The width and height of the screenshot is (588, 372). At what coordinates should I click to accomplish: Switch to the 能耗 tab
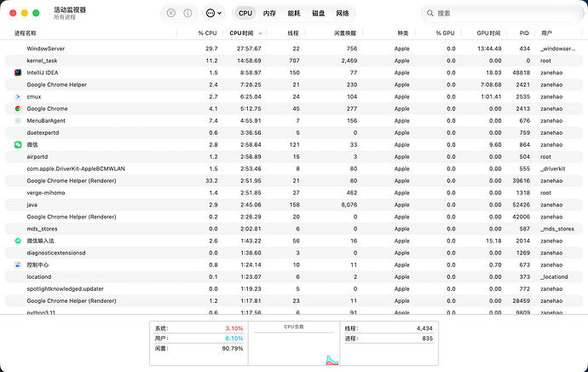[294, 13]
